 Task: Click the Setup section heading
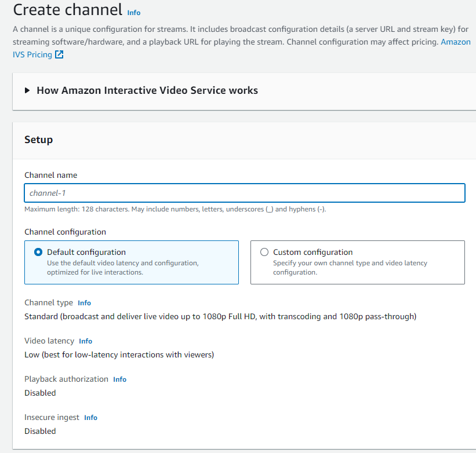tap(38, 140)
